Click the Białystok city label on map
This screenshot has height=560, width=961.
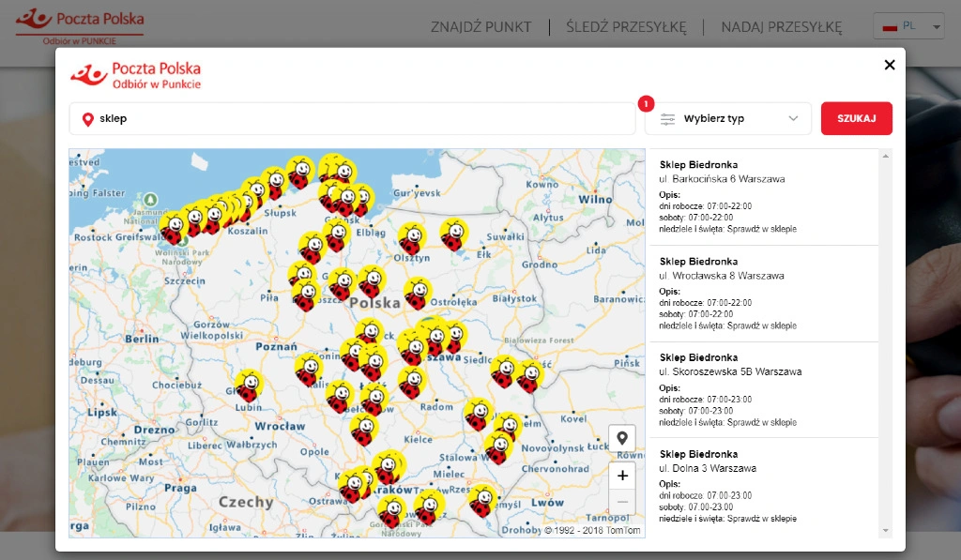click(x=515, y=299)
